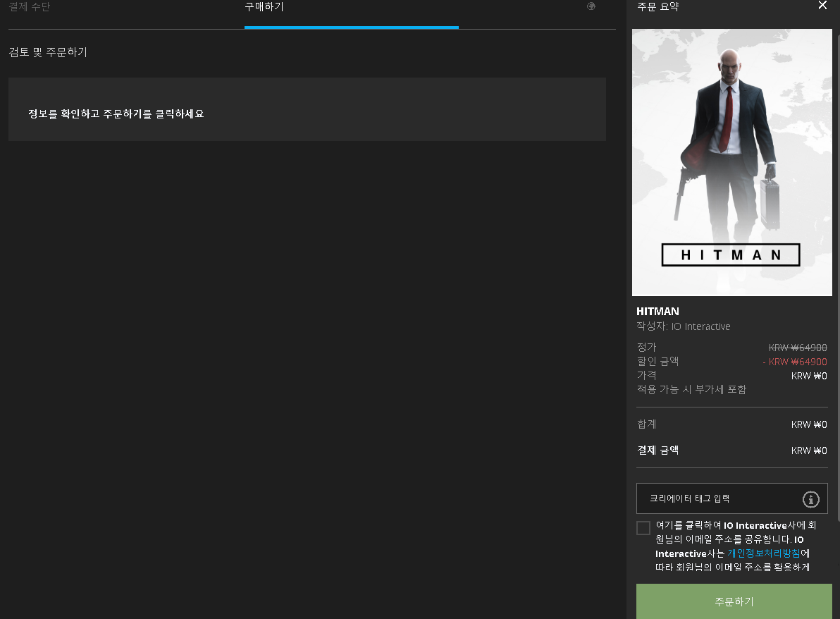Viewport: 840px width, 619px height.
Task: Click the 크리에이터 태그 입력 field
Action: pyautogui.click(x=731, y=498)
